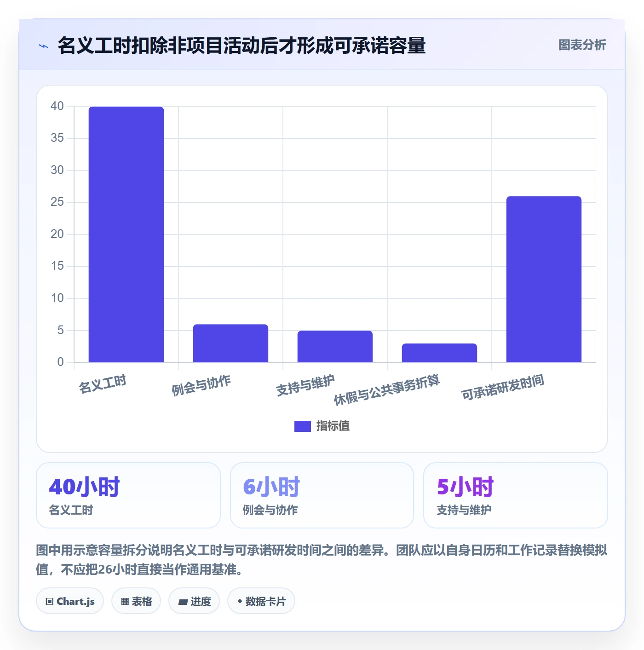Click the 指标值 legend label
Viewport: 644px width, 650px height.
333,426
